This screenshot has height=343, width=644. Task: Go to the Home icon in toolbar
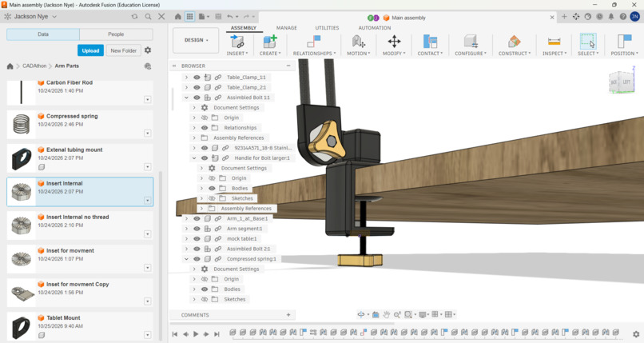(178, 17)
